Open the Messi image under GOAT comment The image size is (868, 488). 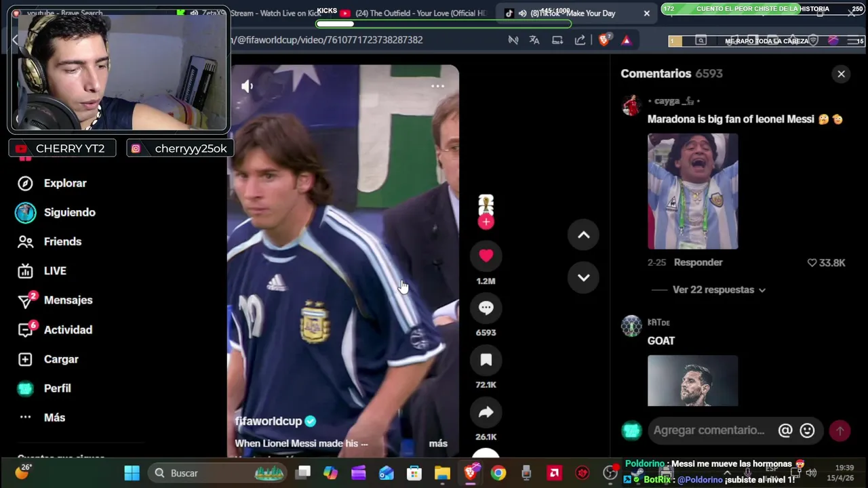(692, 380)
